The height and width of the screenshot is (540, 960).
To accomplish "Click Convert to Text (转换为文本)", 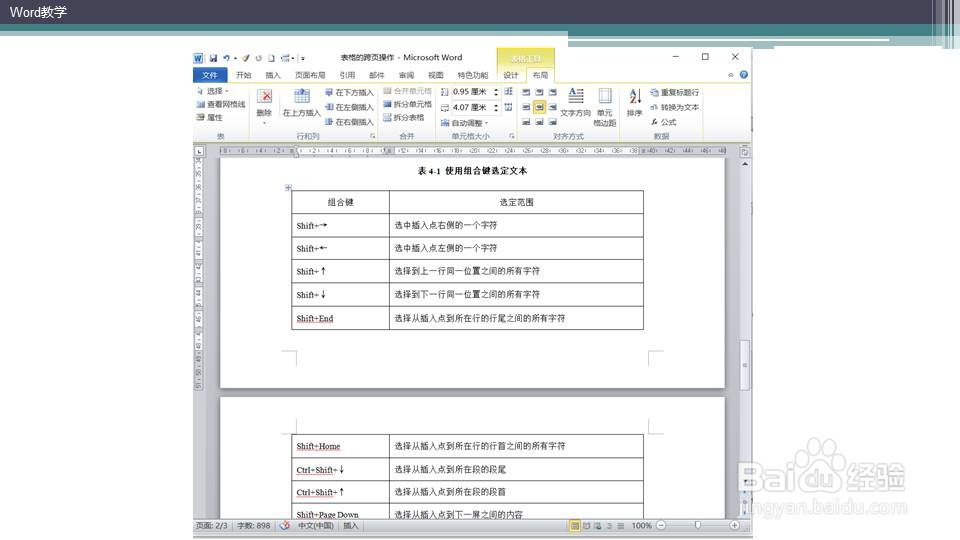I will 674,107.
